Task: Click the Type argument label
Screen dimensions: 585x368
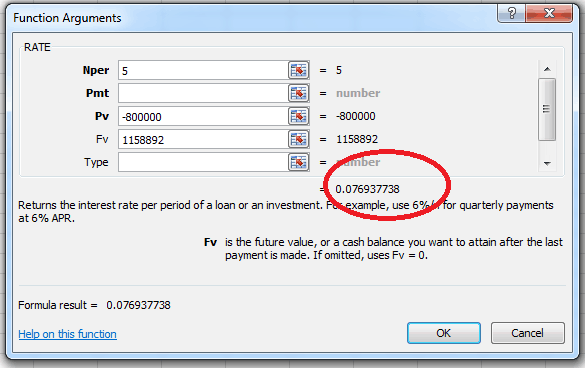Action: pos(96,163)
